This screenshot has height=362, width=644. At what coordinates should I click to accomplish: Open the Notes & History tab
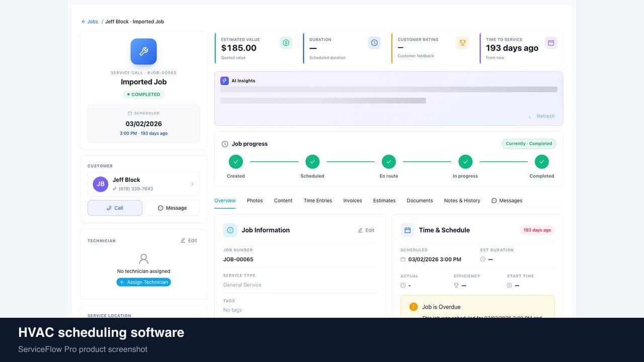click(x=462, y=201)
